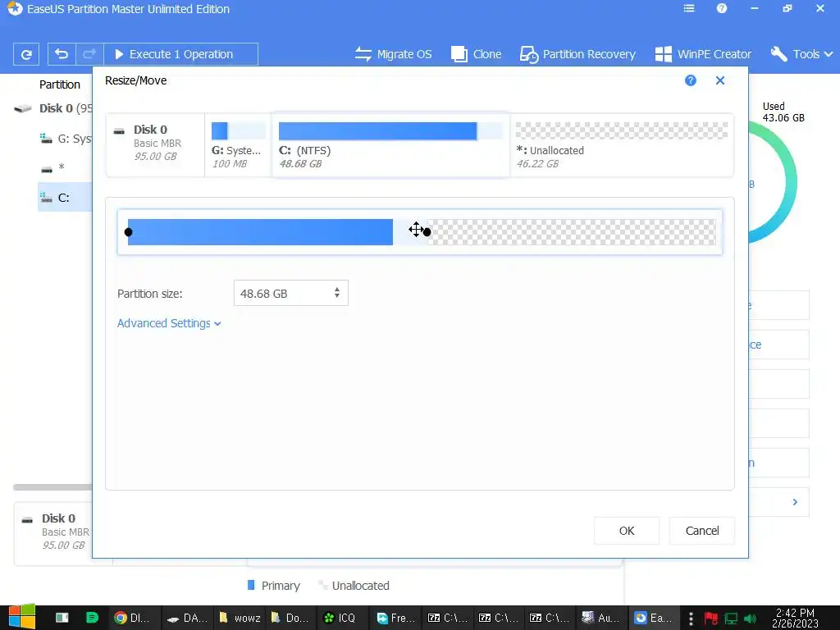Click the refresh disk info icon
Screen dimensions: 840x630
25,54
